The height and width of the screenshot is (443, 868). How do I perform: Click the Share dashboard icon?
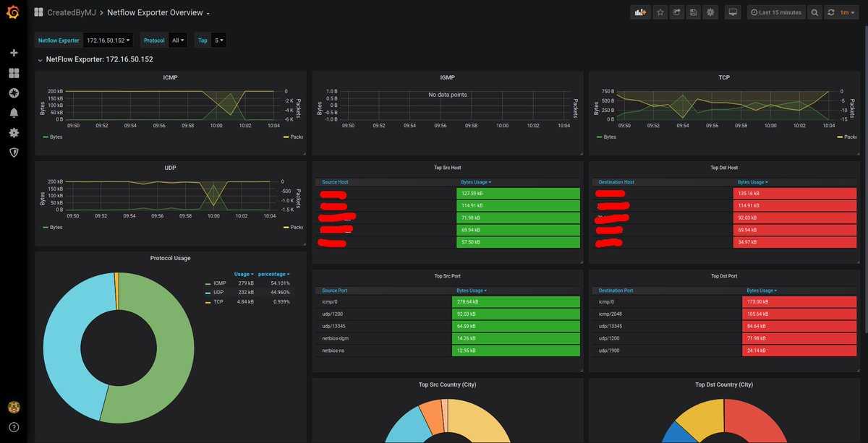pos(677,12)
